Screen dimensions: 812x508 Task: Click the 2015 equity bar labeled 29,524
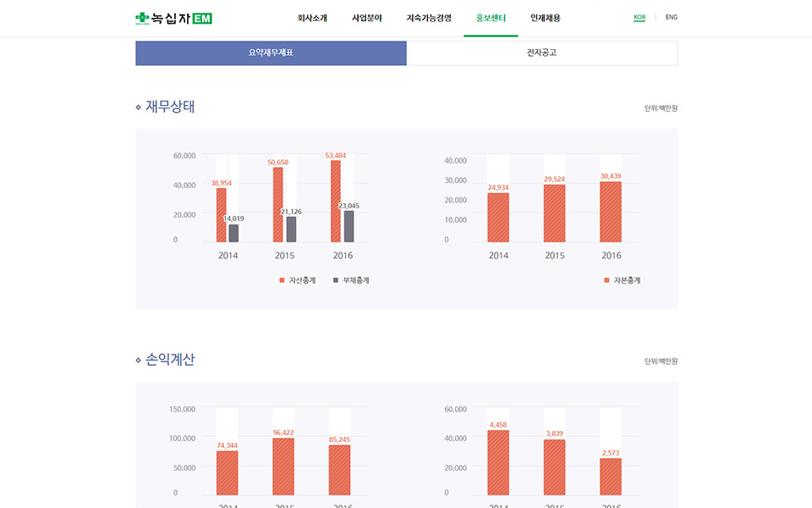coord(555,213)
